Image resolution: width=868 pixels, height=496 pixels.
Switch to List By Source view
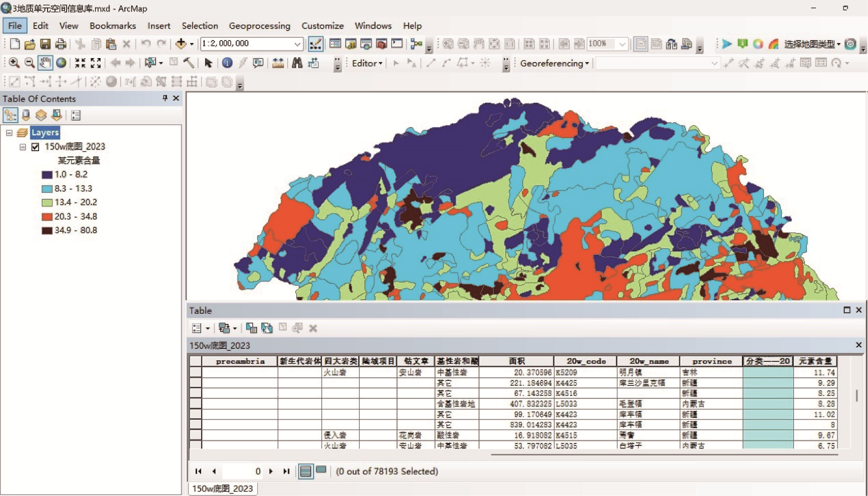[x=26, y=116]
